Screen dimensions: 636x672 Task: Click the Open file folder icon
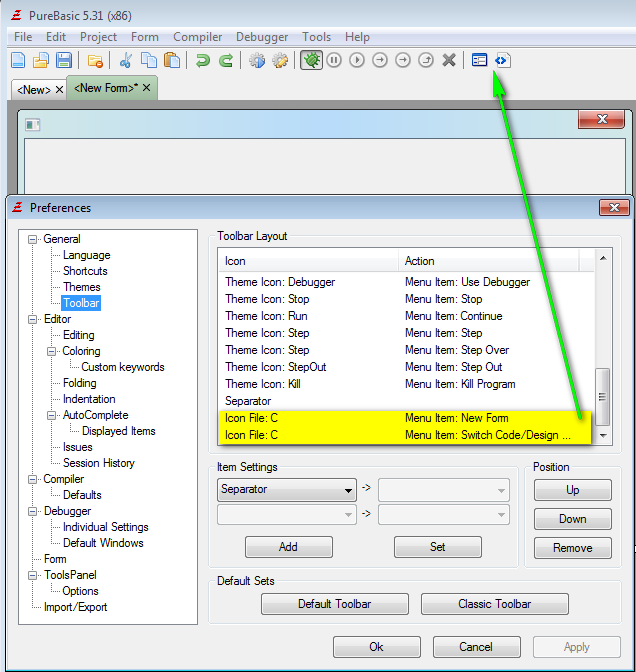(41, 60)
